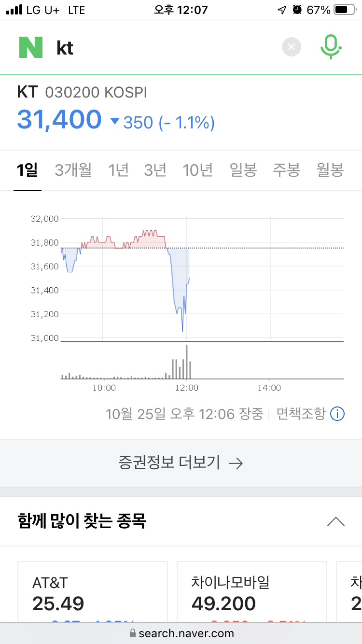Select the 1일 chart tab
Screen dimensions: 362x644
[x=27, y=170]
